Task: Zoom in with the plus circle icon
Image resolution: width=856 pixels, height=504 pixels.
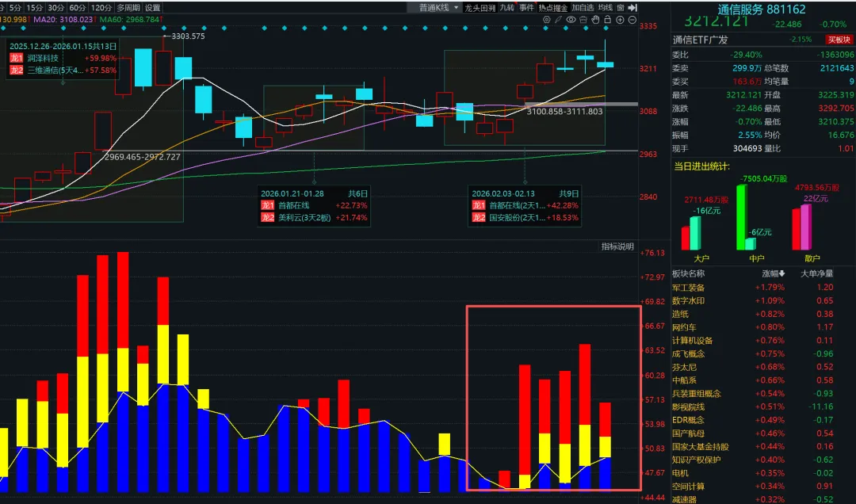Action: (x=620, y=20)
